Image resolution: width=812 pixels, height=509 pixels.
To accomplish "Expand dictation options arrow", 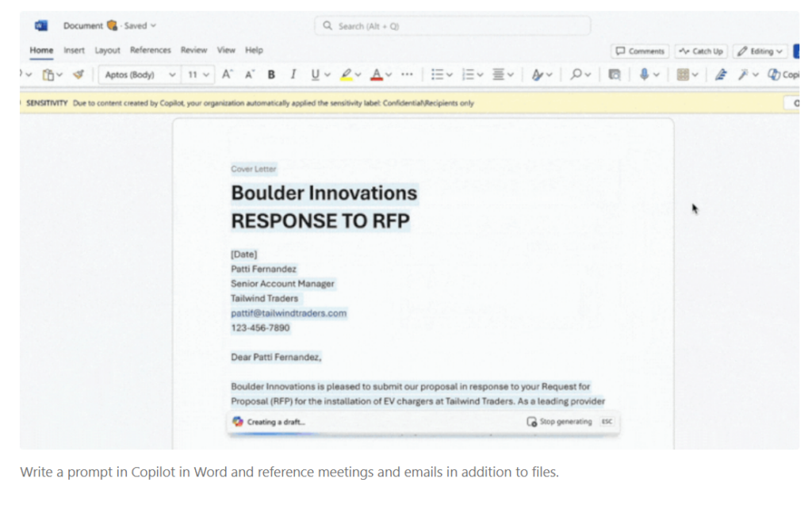I will click(x=656, y=75).
